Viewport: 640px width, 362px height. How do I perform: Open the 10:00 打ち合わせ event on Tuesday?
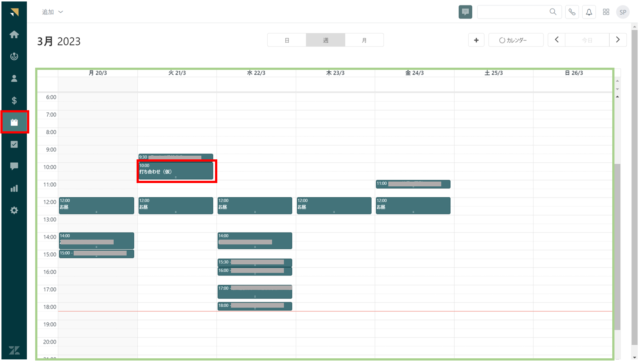click(176, 171)
